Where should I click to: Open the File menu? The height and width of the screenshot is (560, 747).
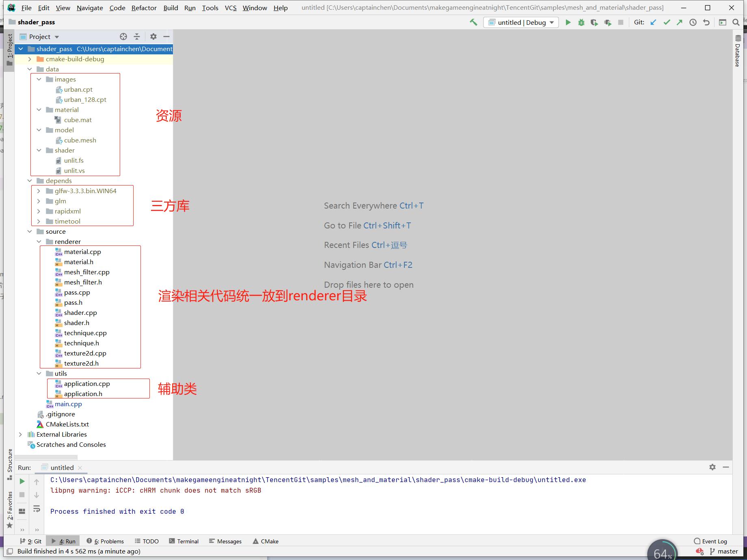pos(26,8)
